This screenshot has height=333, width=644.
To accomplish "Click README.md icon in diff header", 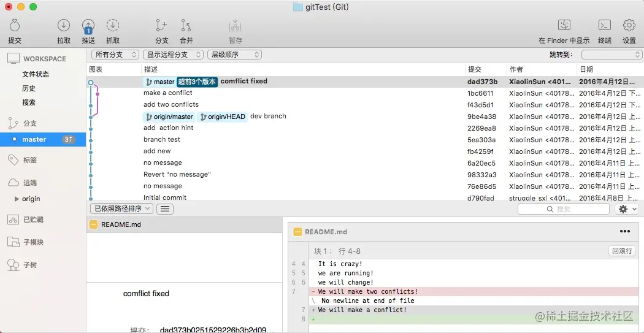I will pos(297,232).
